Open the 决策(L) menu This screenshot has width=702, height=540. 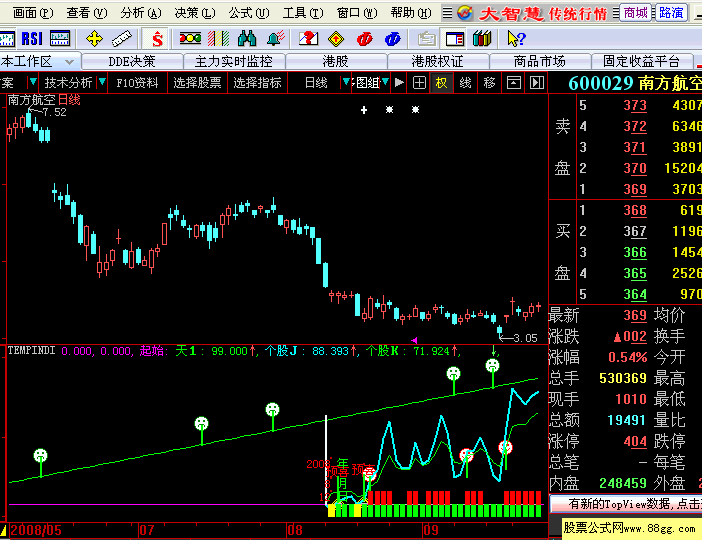(x=195, y=13)
